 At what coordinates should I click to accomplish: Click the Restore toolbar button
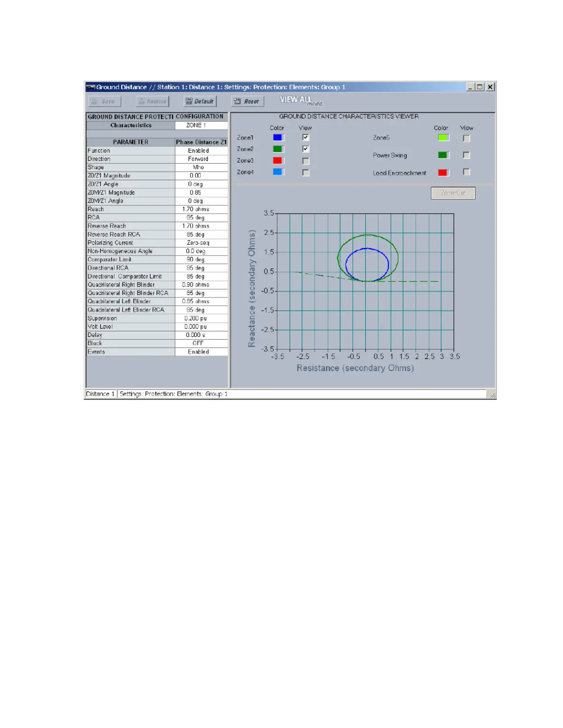coord(153,101)
